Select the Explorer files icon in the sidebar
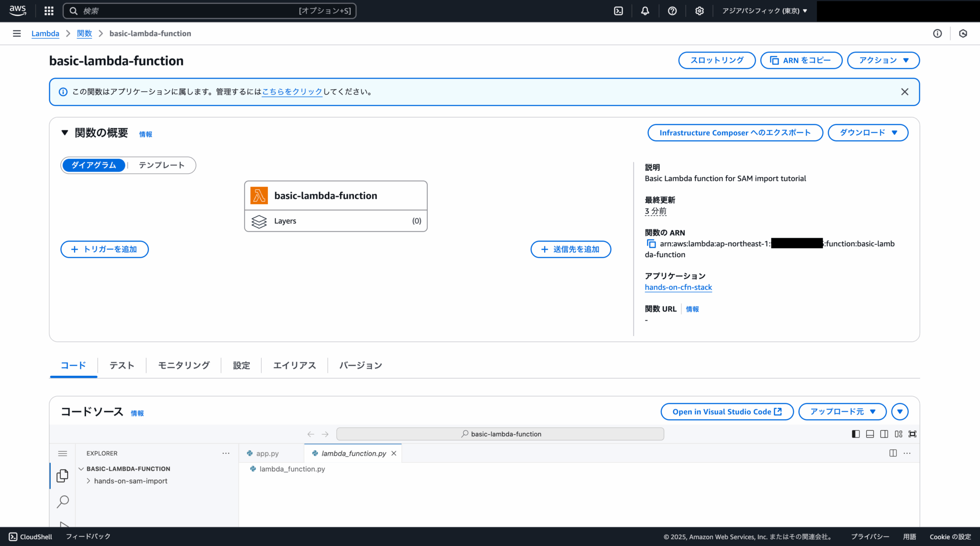 pos(63,476)
